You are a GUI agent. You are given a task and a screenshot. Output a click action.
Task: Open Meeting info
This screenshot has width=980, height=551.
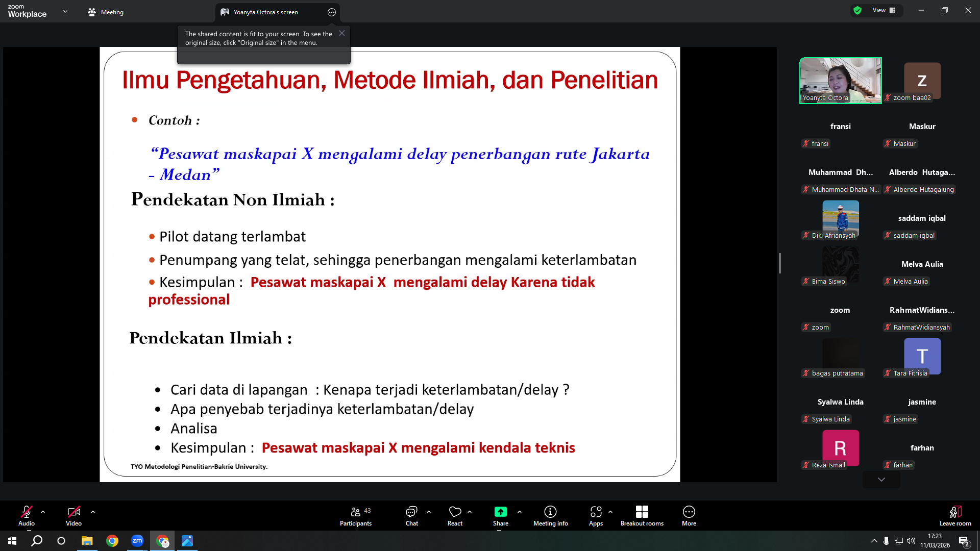pos(550,515)
